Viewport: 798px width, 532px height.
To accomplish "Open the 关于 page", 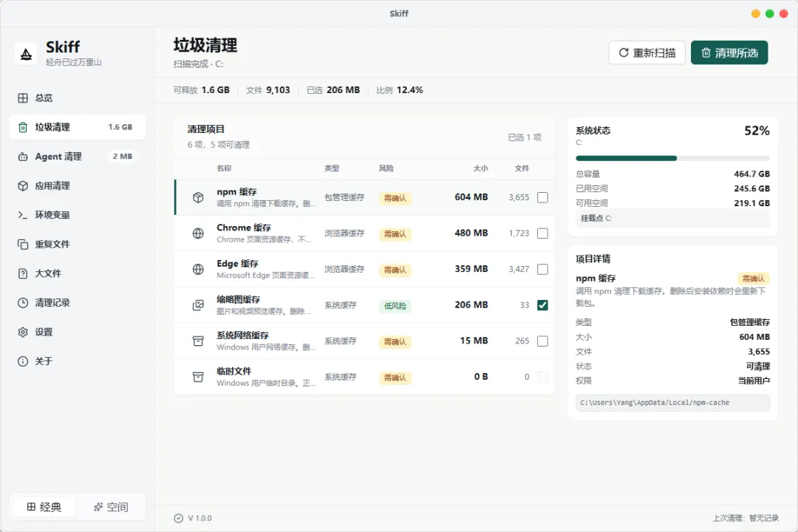I will [78, 361].
